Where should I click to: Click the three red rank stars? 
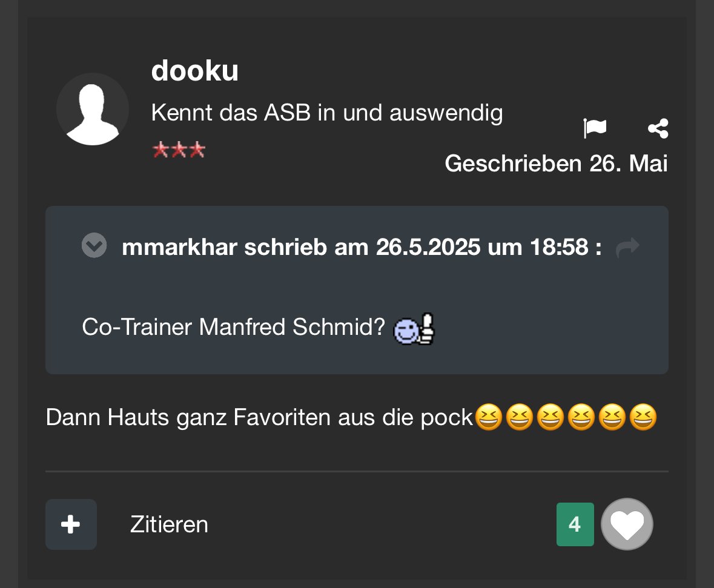pyautogui.click(x=179, y=150)
